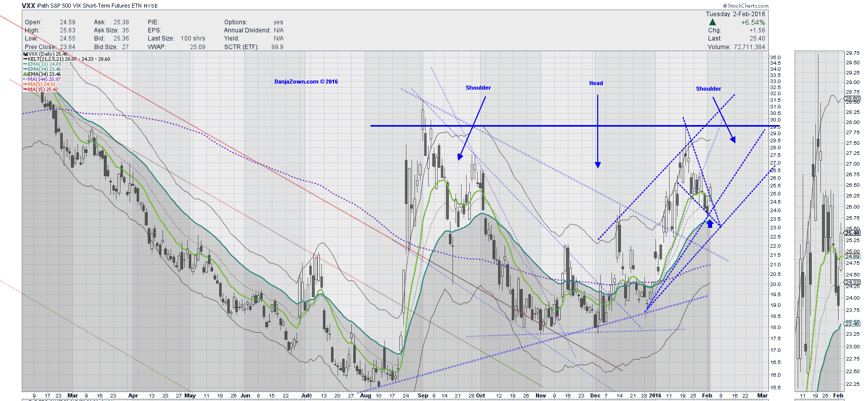The height and width of the screenshot is (401, 868).
Task: Click the green up-triangle change indicator
Action: 713,22
